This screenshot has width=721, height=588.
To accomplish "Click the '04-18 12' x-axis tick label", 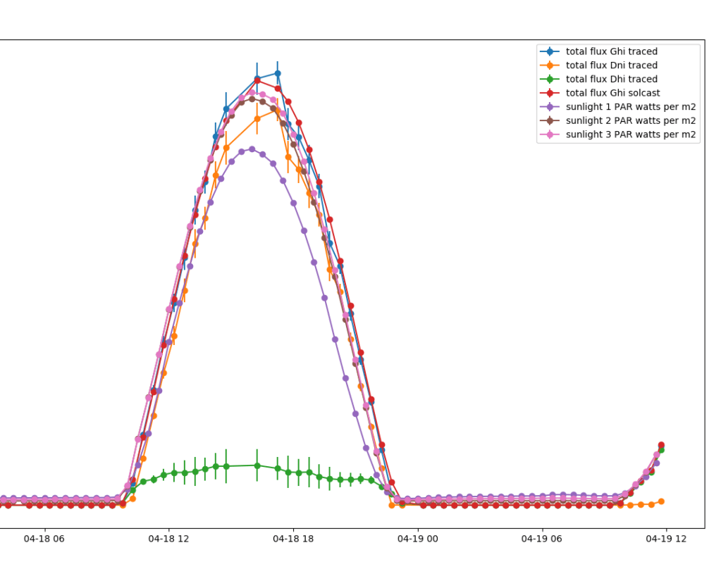I will [169, 539].
